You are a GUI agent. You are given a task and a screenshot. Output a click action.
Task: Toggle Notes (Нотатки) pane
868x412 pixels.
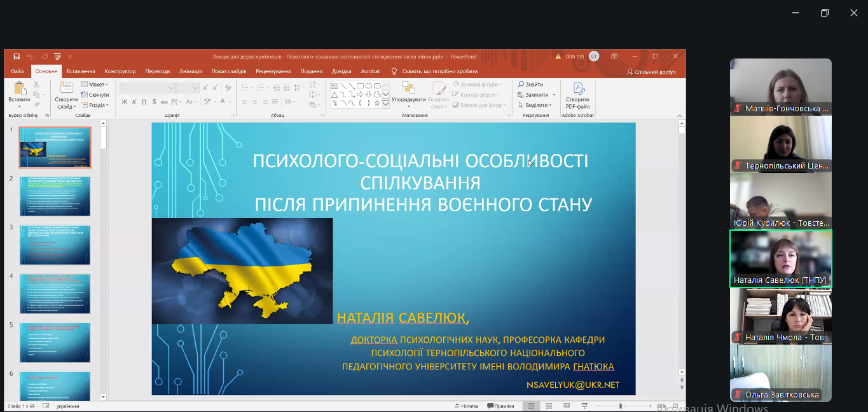466,406
